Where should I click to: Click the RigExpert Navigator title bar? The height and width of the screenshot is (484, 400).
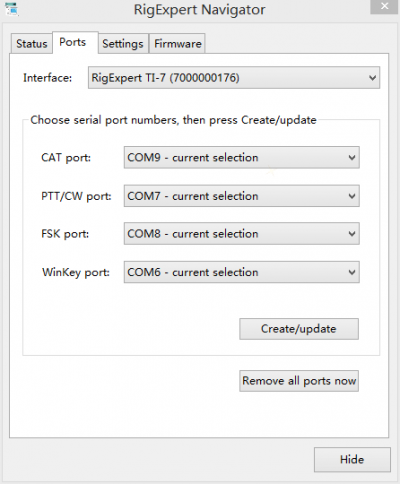tap(199, 10)
